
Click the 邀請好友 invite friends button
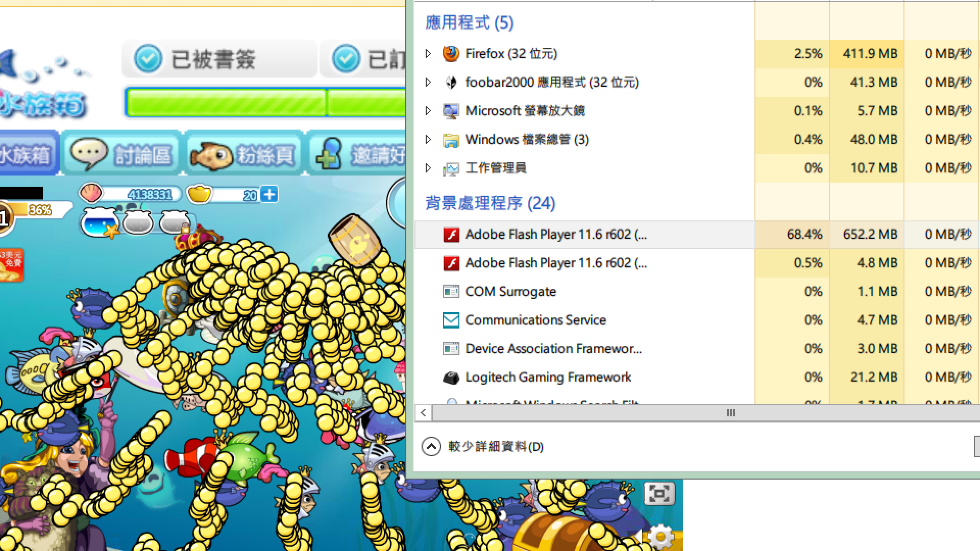[360, 154]
